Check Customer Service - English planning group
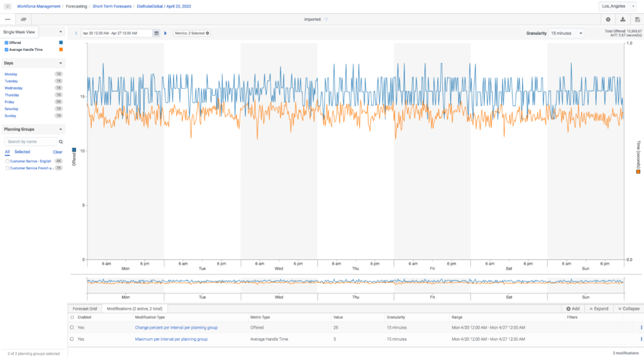Viewport: 644px width, 357px height. (7, 161)
